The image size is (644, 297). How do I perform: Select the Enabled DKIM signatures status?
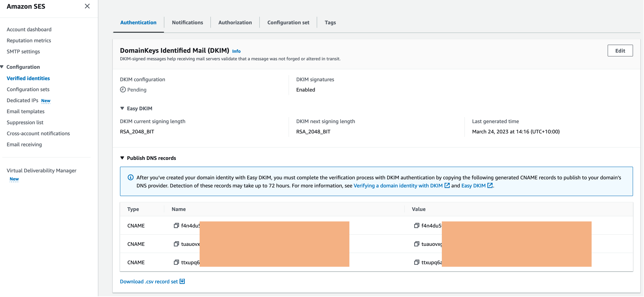[x=306, y=90]
